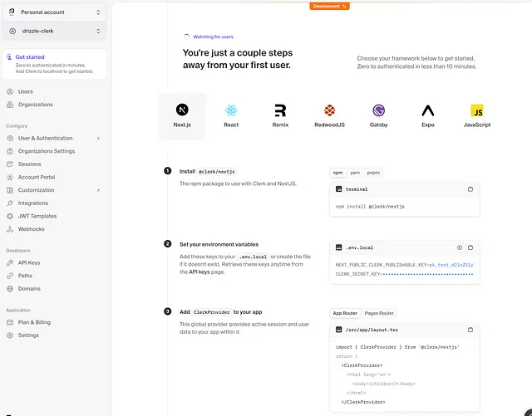The height and width of the screenshot is (416, 532).
Task: Expand User & Authentication submenu chevron
Action: click(98, 138)
